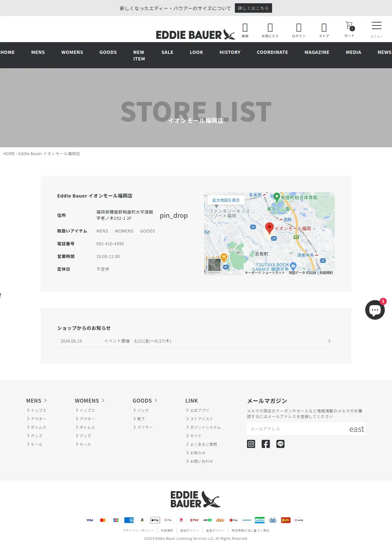Screen dimensions: 392x544
Task: Open プライバシーポリシー footer link
Action: (x=138, y=531)
